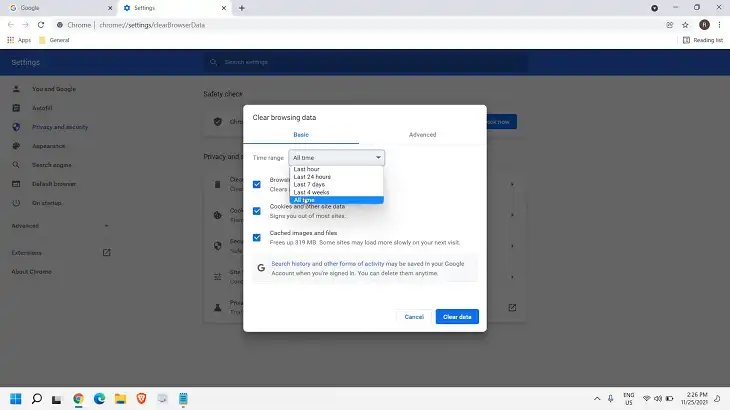The width and height of the screenshot is (730, 410).
Task: Switch to the Advanced tab in dialog
Action: coord(422,134)
